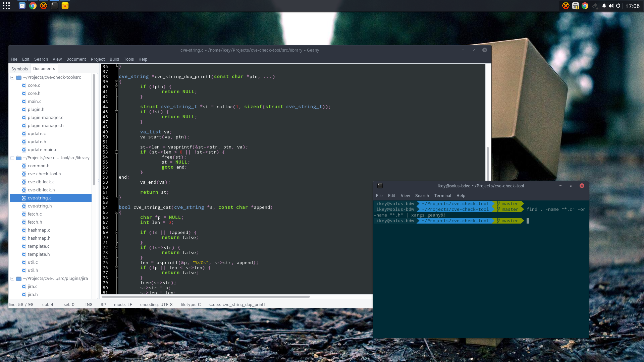Click the util.h file icon
The width and height of the screenshot is (644, 362).
point(24,270)
